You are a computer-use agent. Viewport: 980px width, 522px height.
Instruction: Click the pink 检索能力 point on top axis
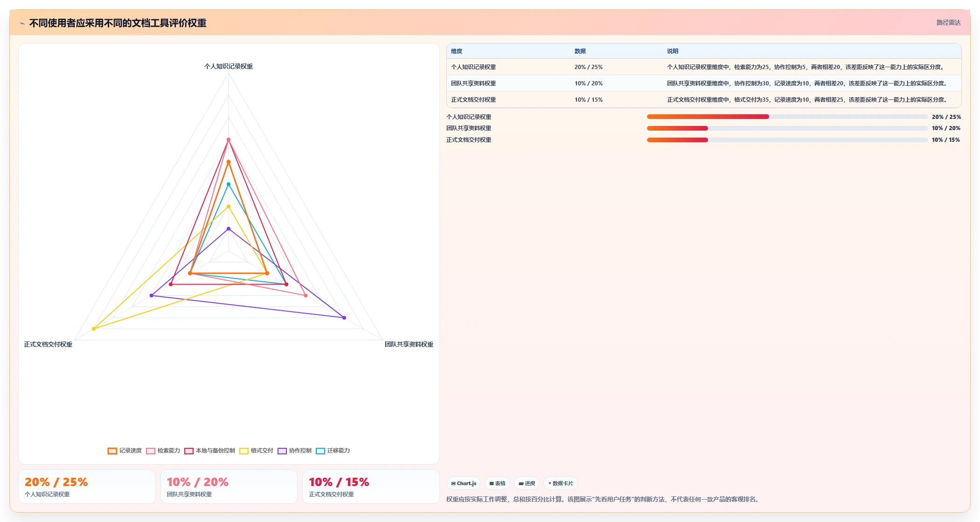pos(229,140)
